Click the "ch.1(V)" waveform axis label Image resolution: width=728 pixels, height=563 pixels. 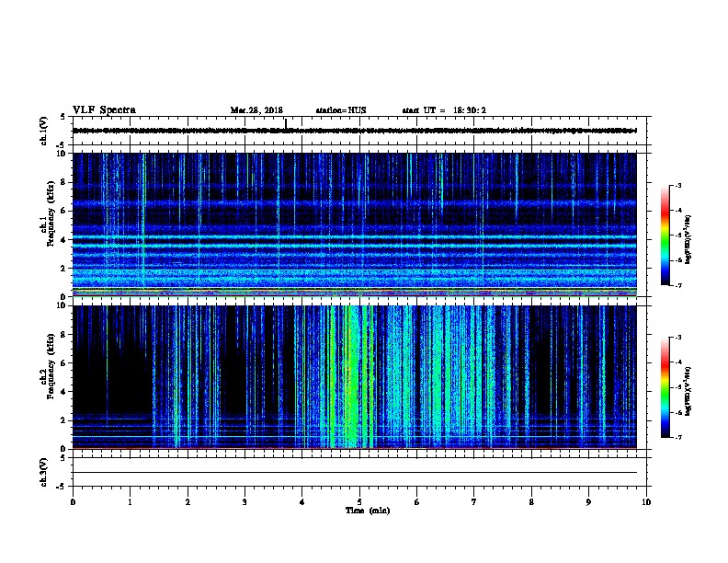[x=43, y=131]
